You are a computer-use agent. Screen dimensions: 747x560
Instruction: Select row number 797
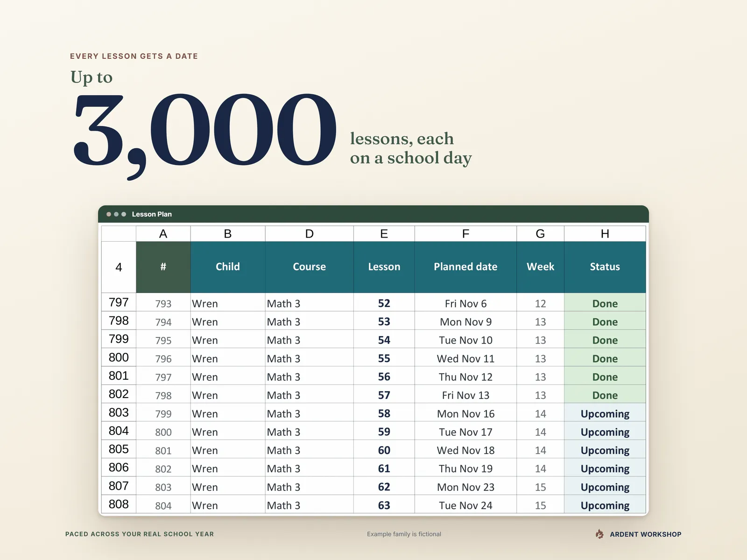tap(119, 302)
